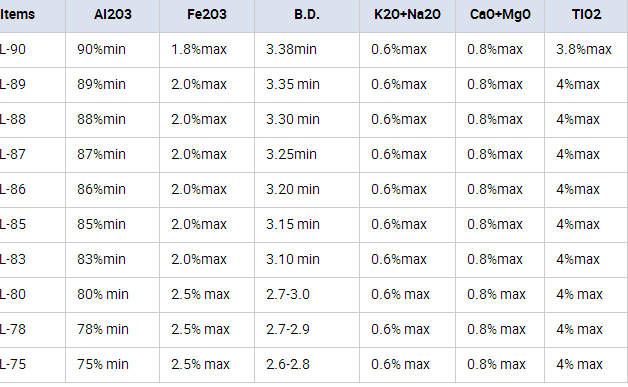The image size is (628, 387).
Task: Select the K2O+Na2O header cell
Action: 407,15
